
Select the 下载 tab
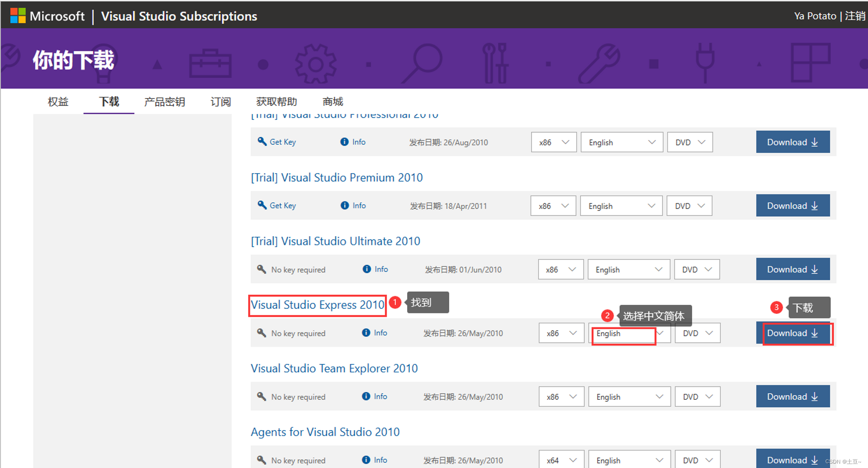tap(109, 102)
